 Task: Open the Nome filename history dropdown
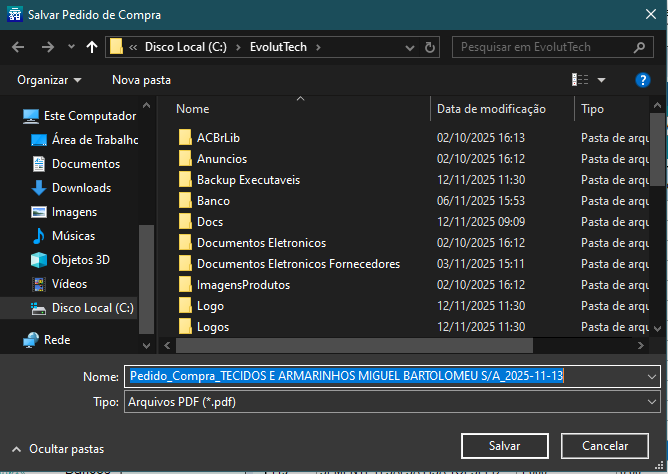[652, 376]
